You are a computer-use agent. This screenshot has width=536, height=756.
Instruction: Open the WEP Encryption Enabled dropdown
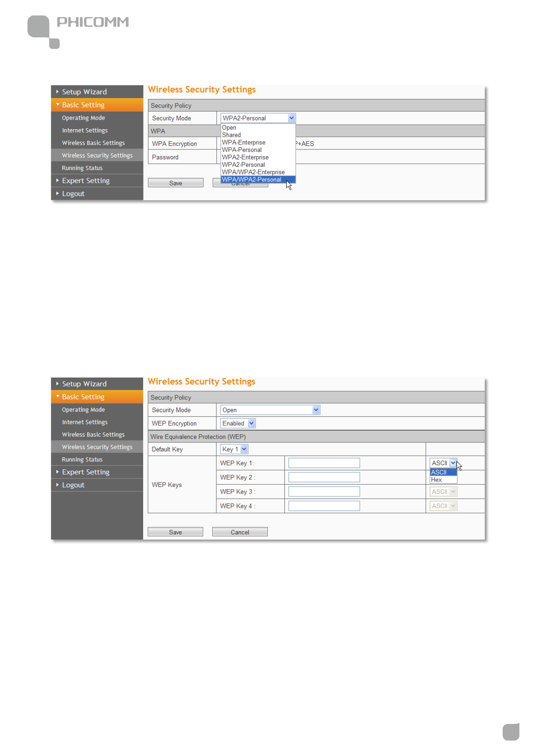pyautogui.click(x=238, y=423)
